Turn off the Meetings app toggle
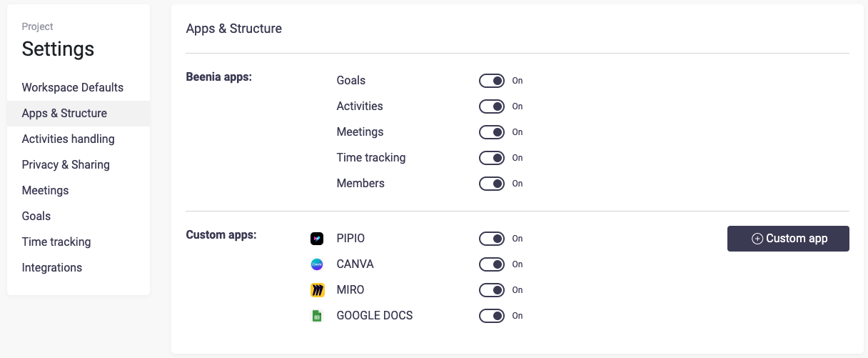Screen dimensions: 868x358 [x=492, y=132]
